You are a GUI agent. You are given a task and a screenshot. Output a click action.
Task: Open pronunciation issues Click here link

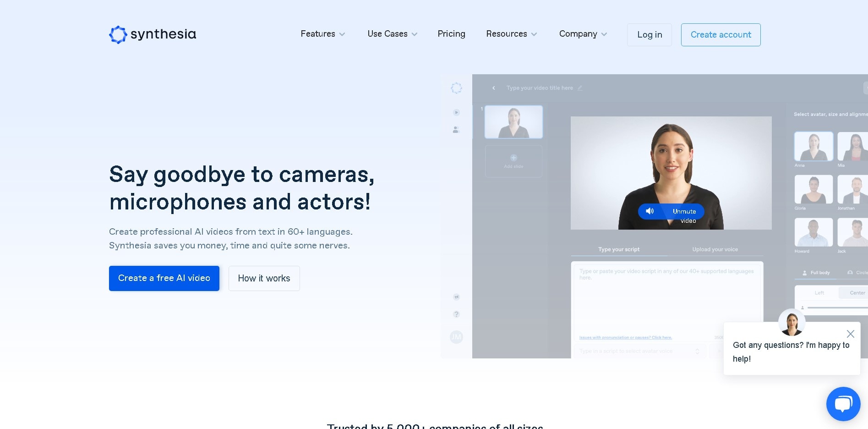pyautogui.click(x=626, y=338)
